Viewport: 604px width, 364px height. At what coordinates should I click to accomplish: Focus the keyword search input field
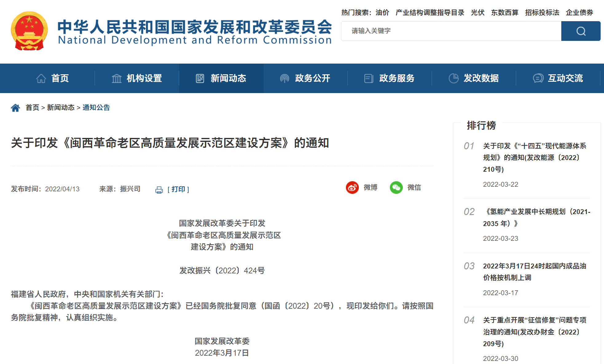click(x=451, y=31)
